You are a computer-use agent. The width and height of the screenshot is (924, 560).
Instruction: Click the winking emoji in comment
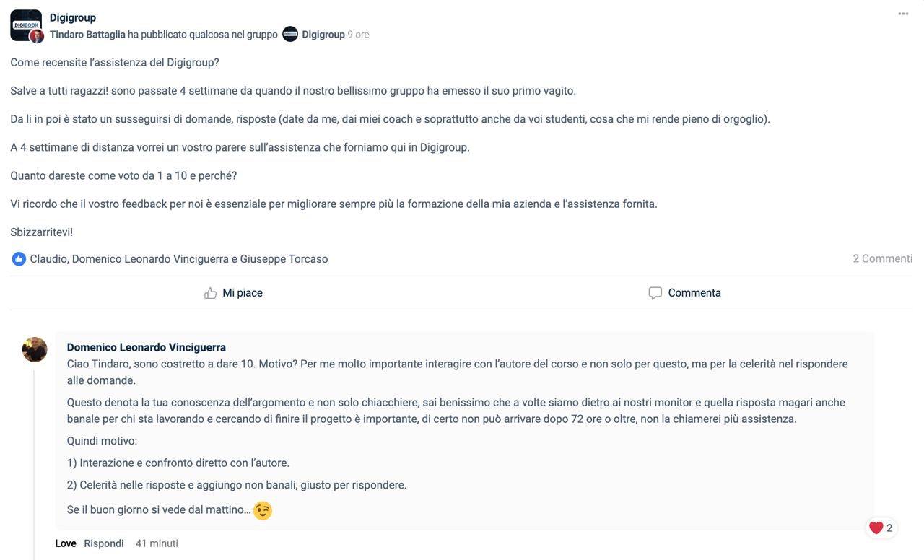click(x=263, y=510)
